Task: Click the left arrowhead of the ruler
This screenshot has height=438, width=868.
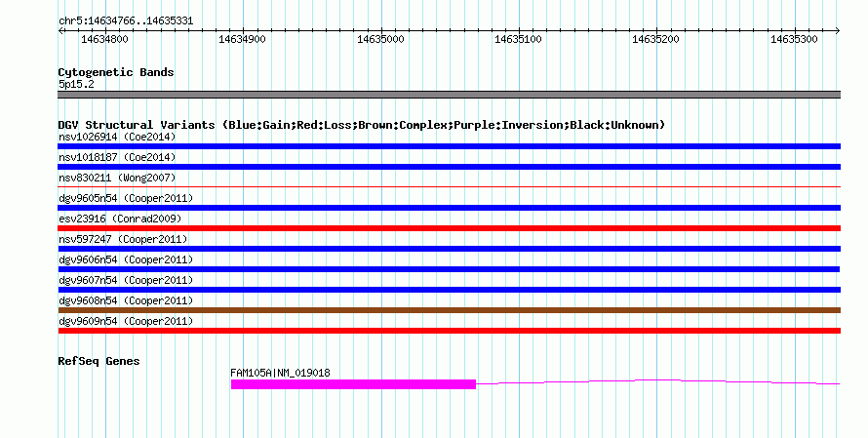Action: pos(60,31)
